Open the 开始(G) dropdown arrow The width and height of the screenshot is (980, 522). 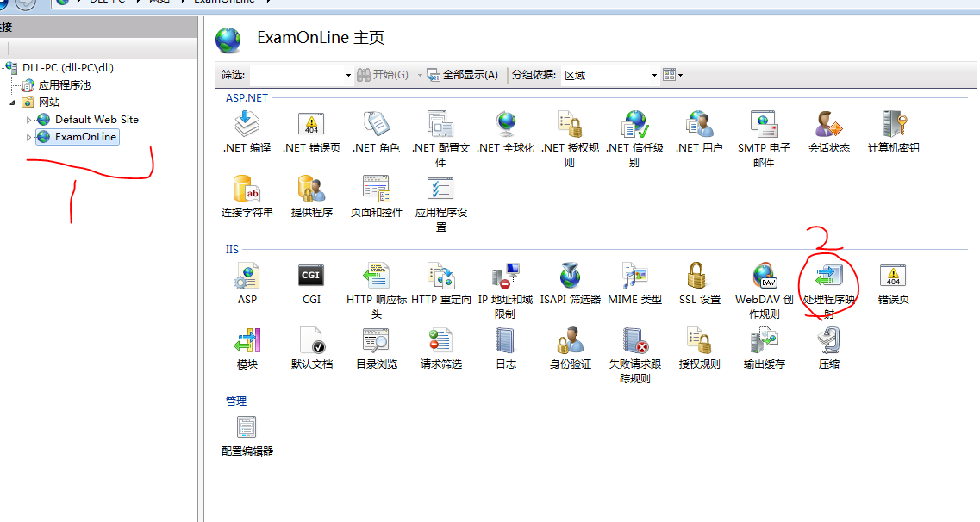(x=420, y=75)
